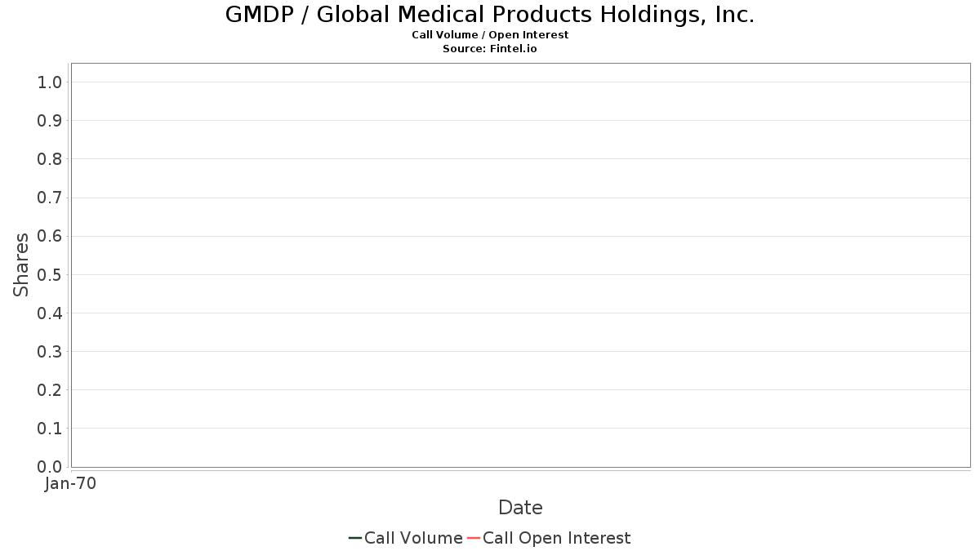Screen dimensions: 980x551
Task: Click the Call Volume legend entry
Action: (x=413, y=538)
